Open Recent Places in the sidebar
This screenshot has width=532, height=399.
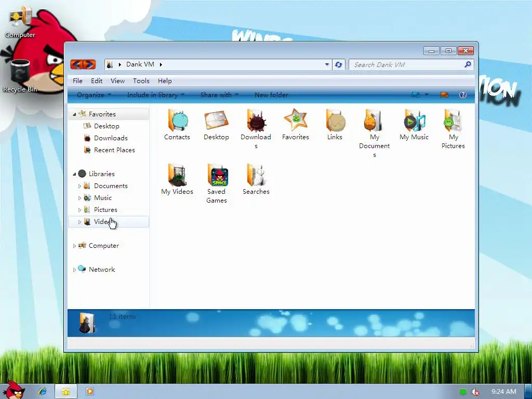[114, 150]
